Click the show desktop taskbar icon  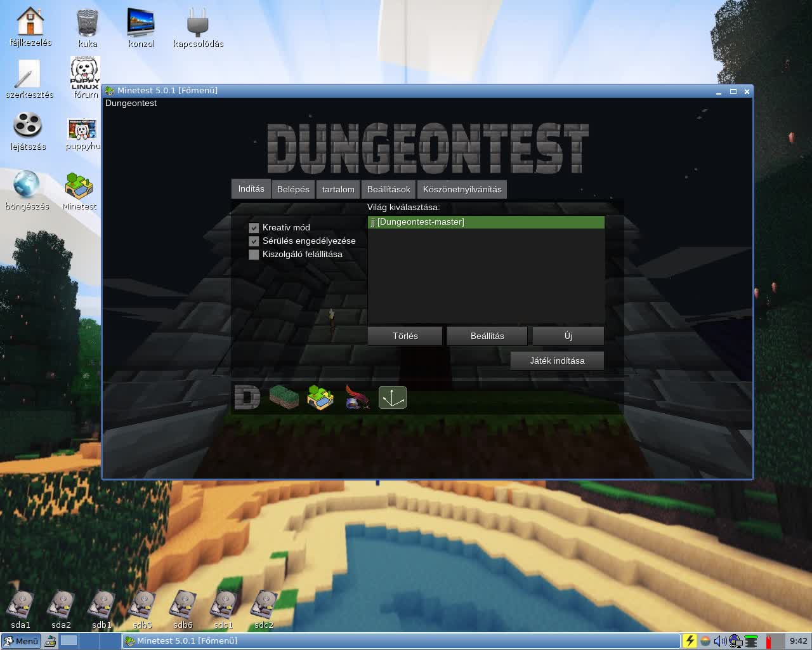[50, 641]
